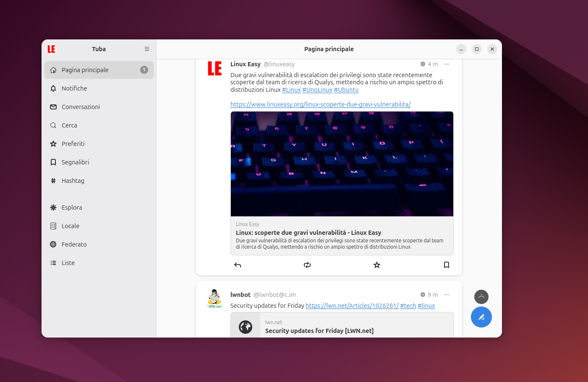
Task: Open the linuxeasy.org article URL
Action: pyautogui.click(x=320, y=104)
